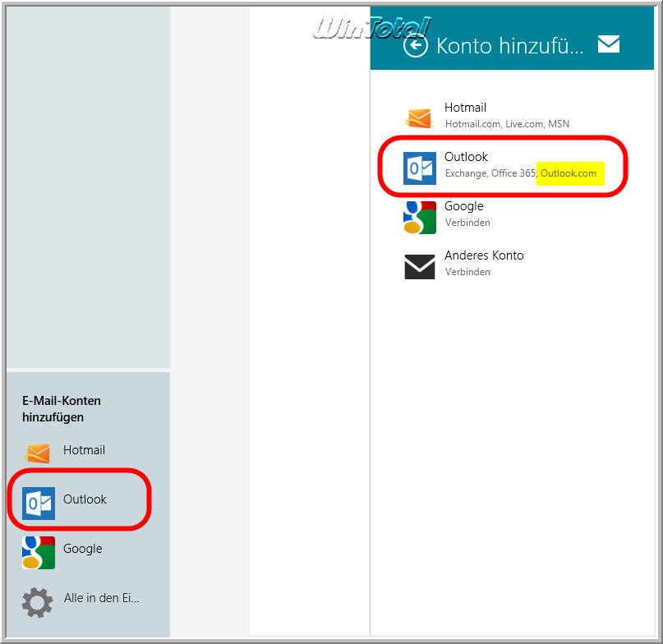Select the Hotmail icon in account list
The height and width of the screenshot is (644, 663).
point(419,118)
